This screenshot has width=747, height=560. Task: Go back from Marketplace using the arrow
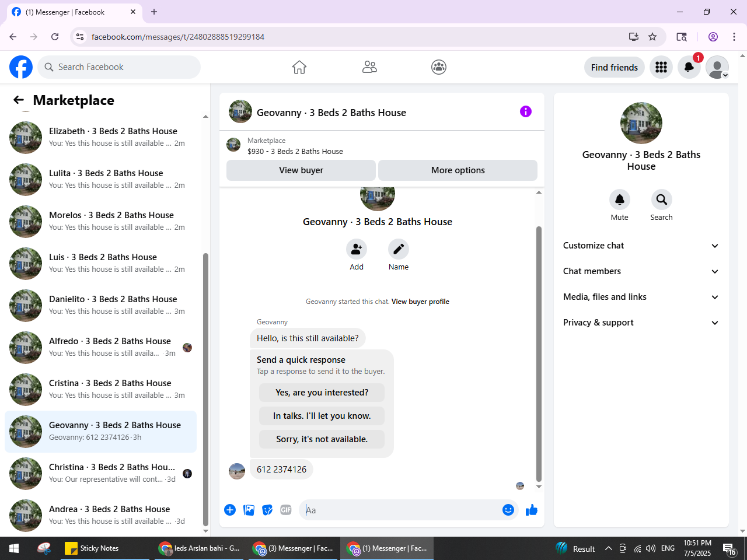19,100
